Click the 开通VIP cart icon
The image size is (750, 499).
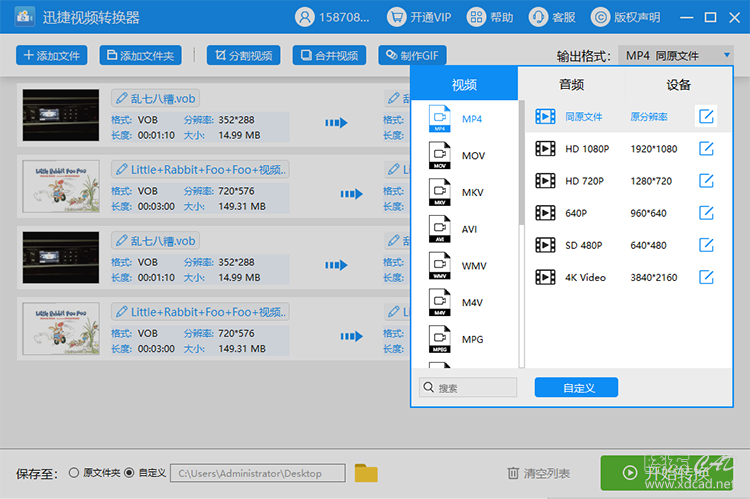(396, 17)
